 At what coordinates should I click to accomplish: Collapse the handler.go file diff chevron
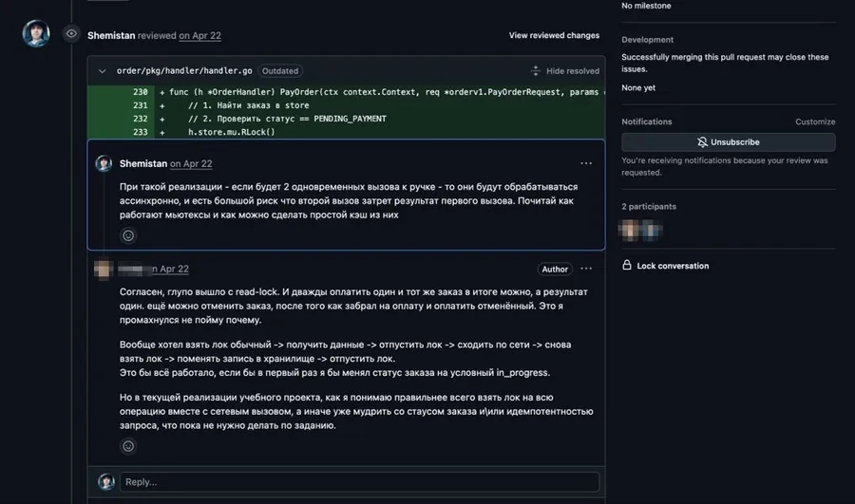(x=102, y=71)
